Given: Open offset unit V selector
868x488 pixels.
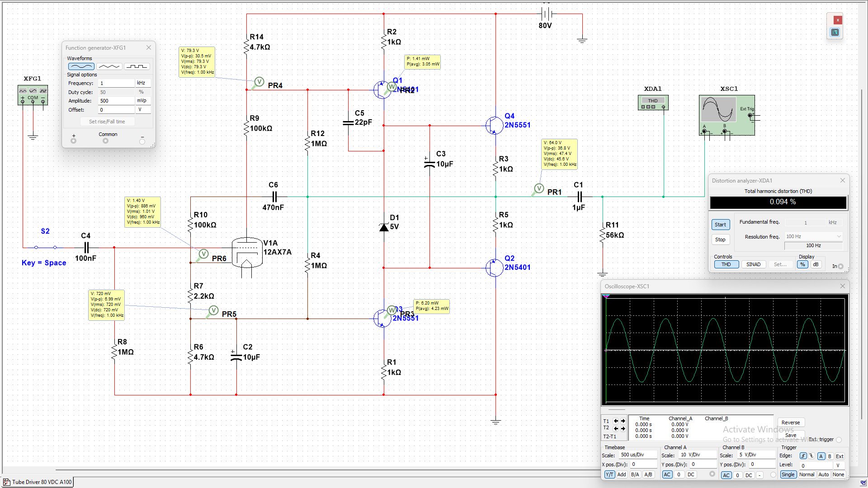Looking at the screenshot, I should (x=143, y=110).
